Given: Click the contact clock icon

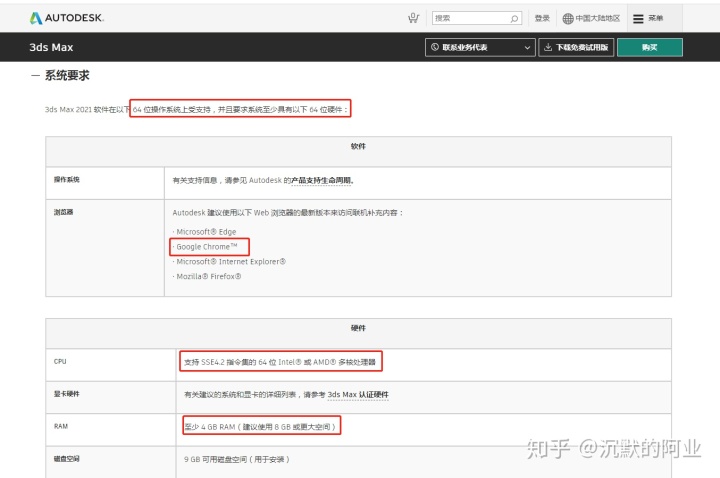Looking at the screenshot, I should pyautogui.click(x=434, y=47).
